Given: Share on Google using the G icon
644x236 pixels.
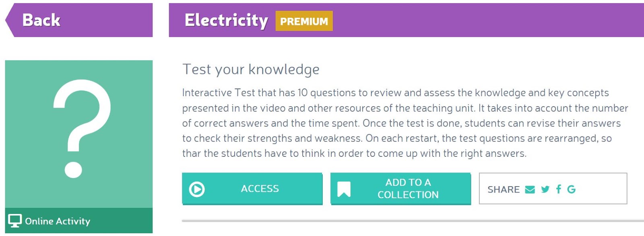Looking at the screenshot, I should [x=571, y=189].
